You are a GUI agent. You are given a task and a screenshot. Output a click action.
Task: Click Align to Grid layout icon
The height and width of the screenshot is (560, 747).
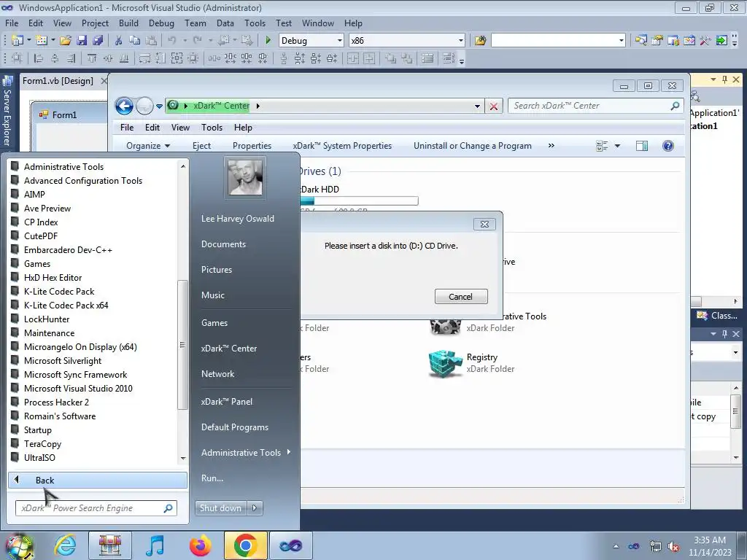point(18,58)
